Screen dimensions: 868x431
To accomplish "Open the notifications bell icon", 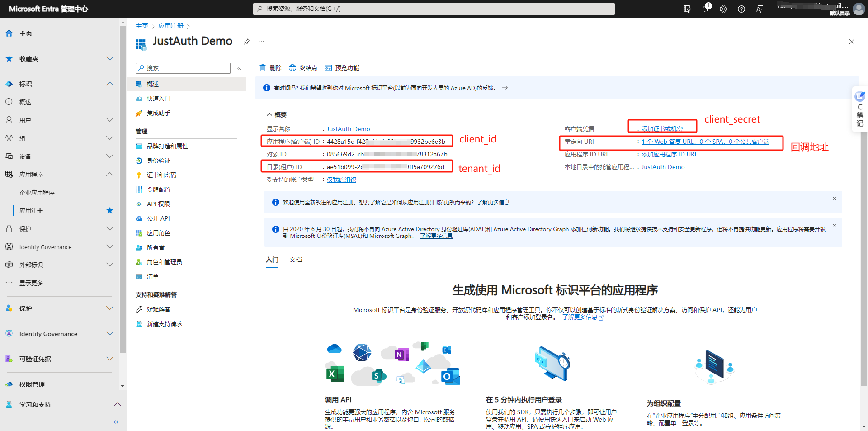I will click(705, 9).
